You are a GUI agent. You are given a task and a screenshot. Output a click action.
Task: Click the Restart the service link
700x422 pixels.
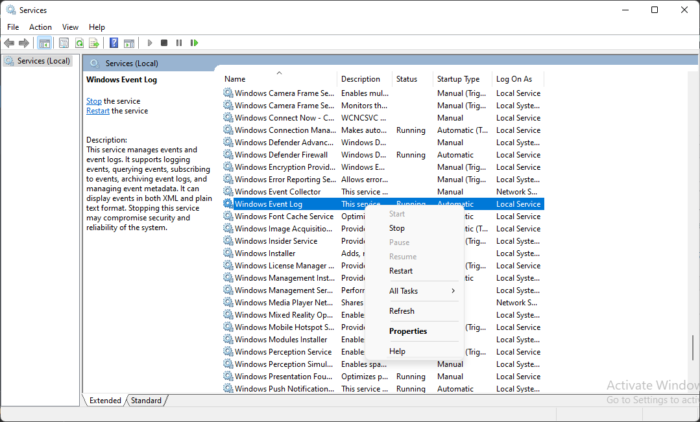tap(97, 111)
